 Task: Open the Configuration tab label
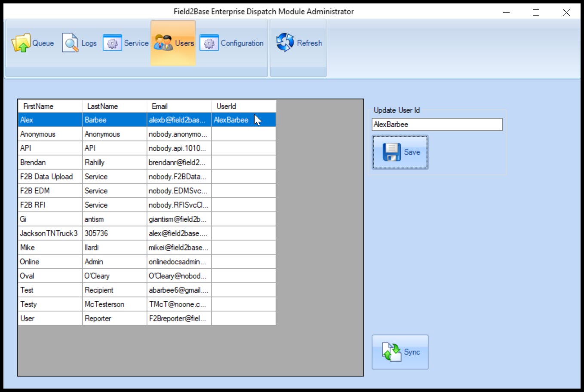[242, 43]
